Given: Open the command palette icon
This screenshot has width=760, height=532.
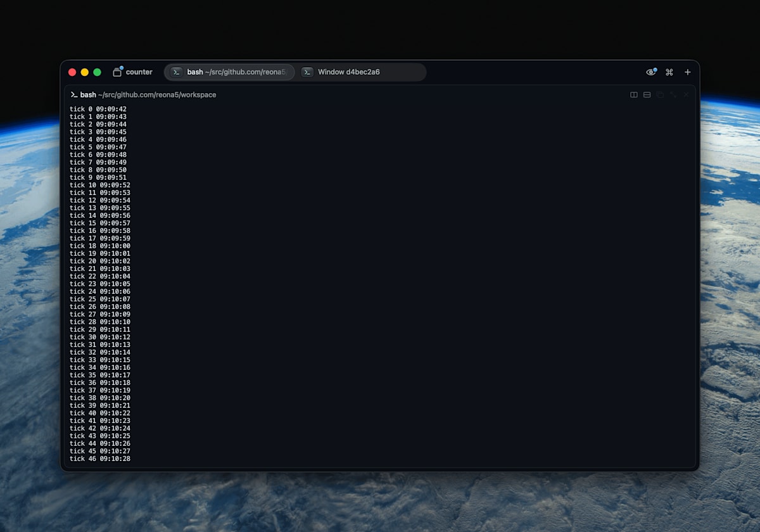Looking at the screenshot, I should [669, 72].
